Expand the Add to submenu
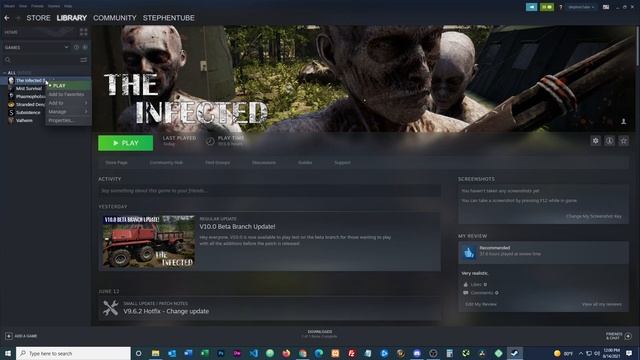 tap(68, 103)
